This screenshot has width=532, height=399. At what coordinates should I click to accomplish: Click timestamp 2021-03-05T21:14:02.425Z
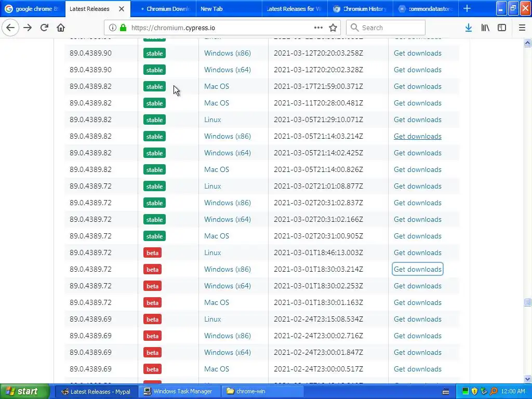(x=318, y=153)
